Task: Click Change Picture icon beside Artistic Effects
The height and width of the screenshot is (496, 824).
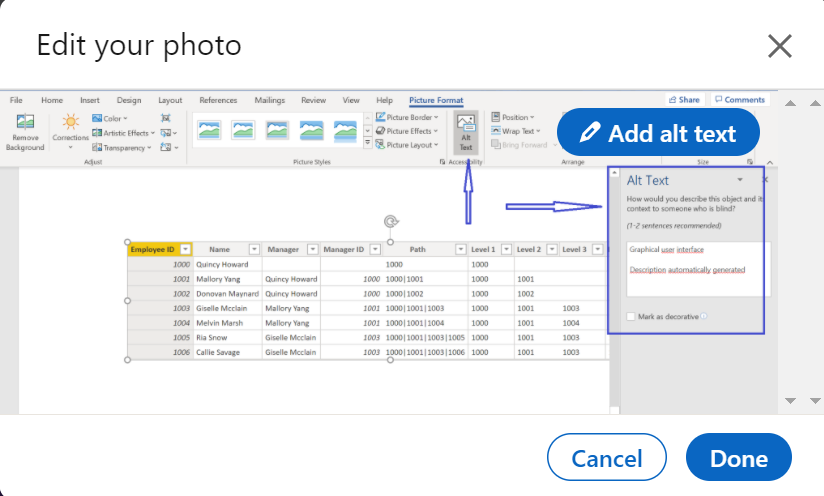Action: point(168,133)
